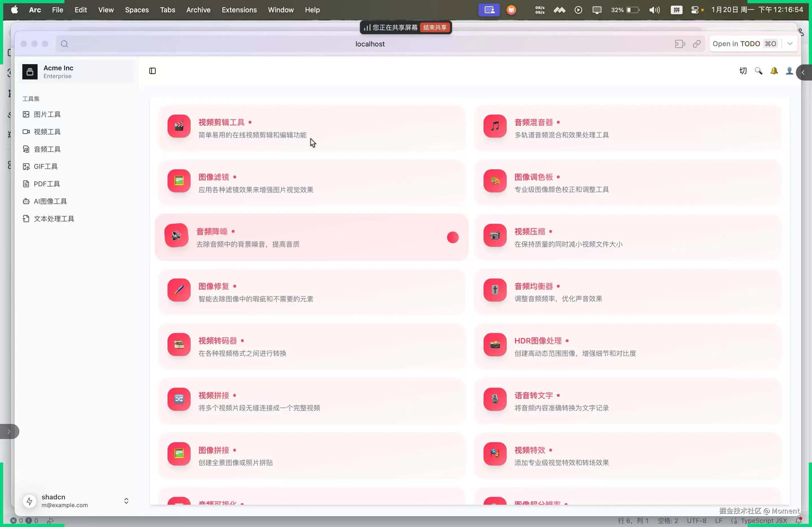Click UTF-8 encoding in status bar
This screenshot has width=812, height=527.
tap(696, 521)
